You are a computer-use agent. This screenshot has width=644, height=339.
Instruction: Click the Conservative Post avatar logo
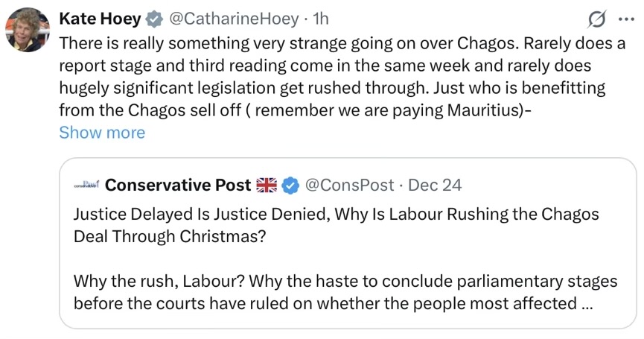pyautogui.click(x=86, y=184)
